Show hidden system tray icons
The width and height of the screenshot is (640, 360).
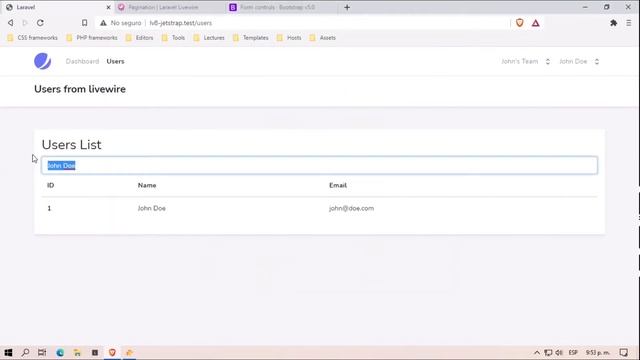coord(537,352)
